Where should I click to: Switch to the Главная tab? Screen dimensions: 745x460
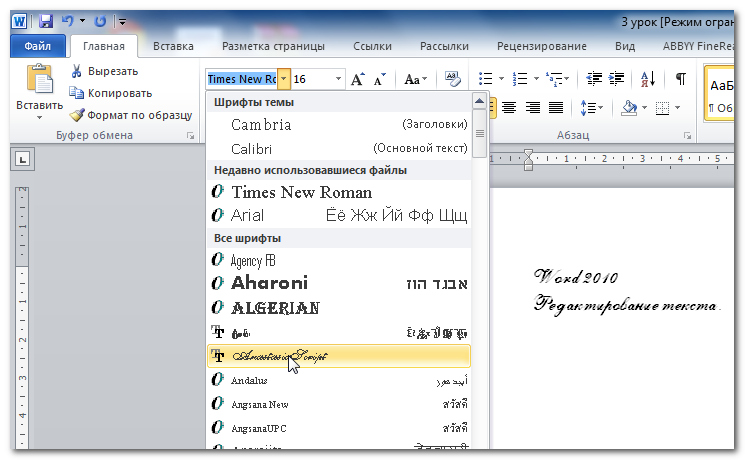tap(104, 46)
